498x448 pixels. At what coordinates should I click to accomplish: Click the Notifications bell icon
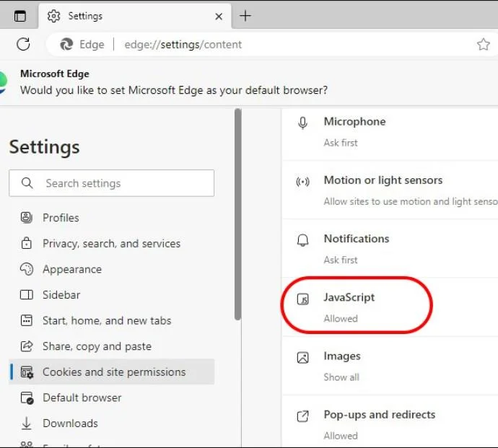click(302, 240)
